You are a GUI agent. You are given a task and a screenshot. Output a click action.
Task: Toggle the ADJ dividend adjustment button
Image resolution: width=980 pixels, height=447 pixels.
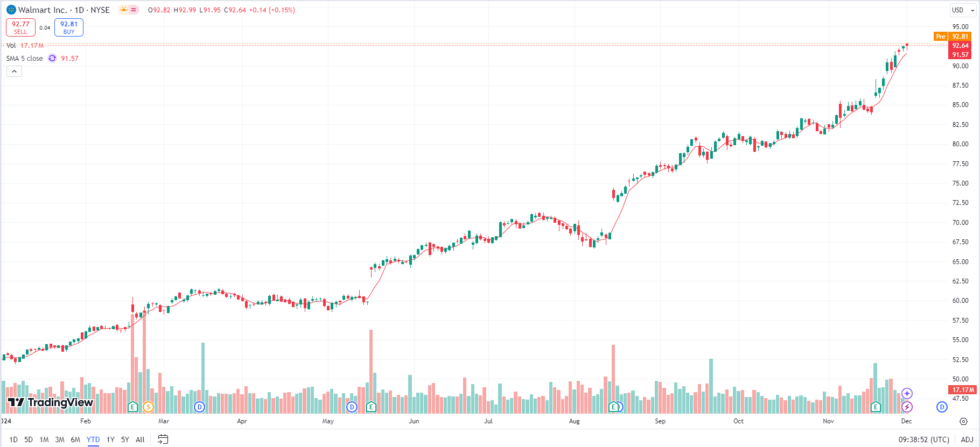pyautogui.click(x=967, y=439)
